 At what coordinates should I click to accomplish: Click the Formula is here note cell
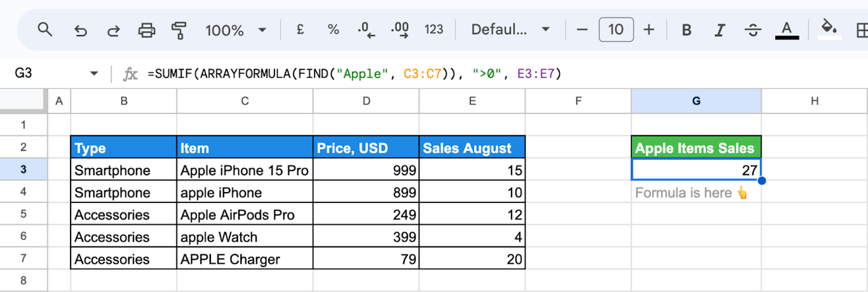click(x=696, y=192)
